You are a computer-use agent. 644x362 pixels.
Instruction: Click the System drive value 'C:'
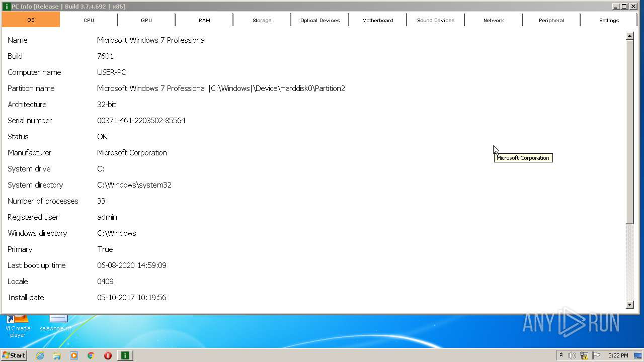[x=101, y=169]
